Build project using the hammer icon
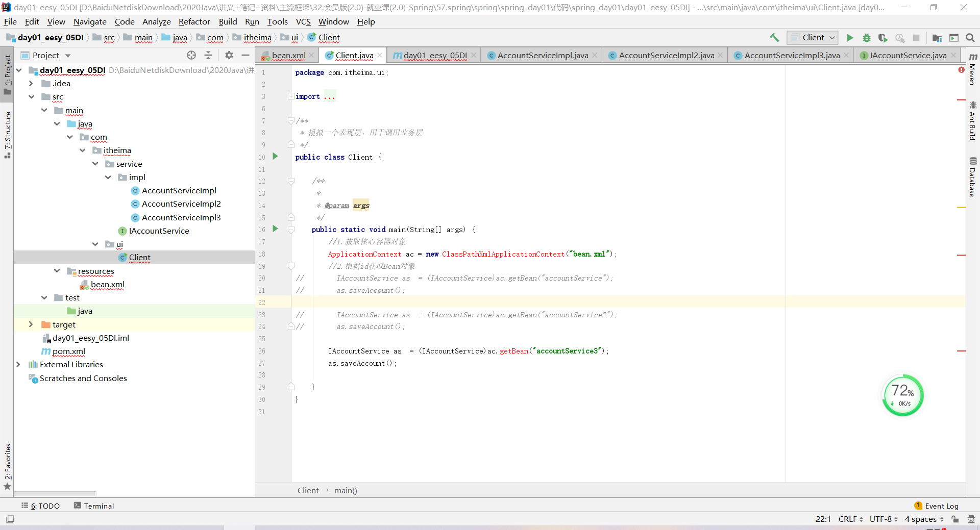 (x=774, y=38)
